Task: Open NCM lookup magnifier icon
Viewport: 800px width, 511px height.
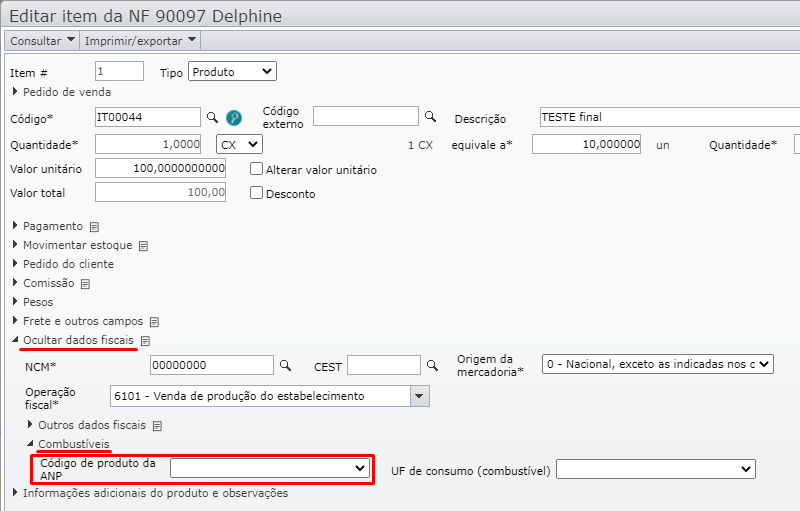Action: (x=286, y=366)
